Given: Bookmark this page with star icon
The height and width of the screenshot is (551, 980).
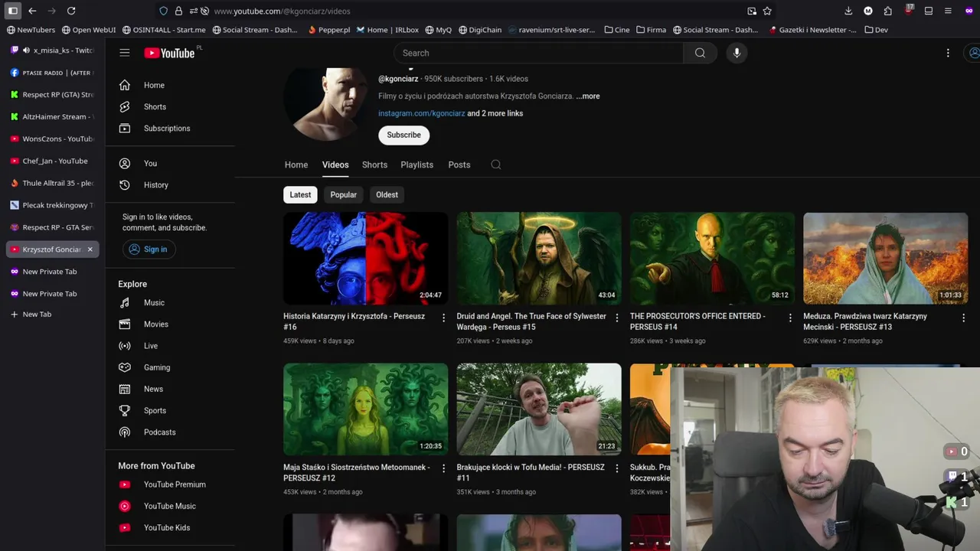Looking at the screenshot, I should pos(767,11).
